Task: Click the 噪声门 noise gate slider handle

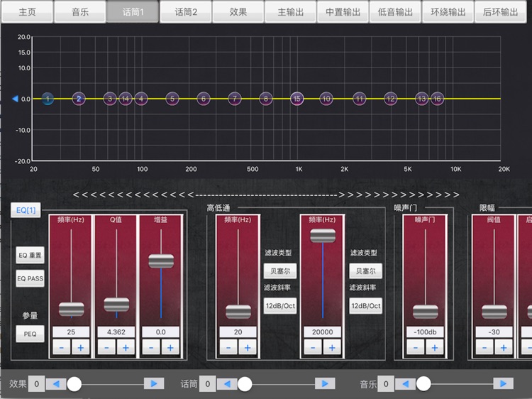Action: click(x=426, y=312)
